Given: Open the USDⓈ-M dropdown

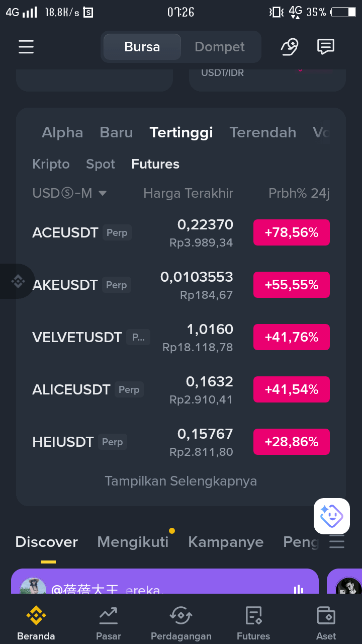Looking at the screenshot, I should (x=69, y=193).
